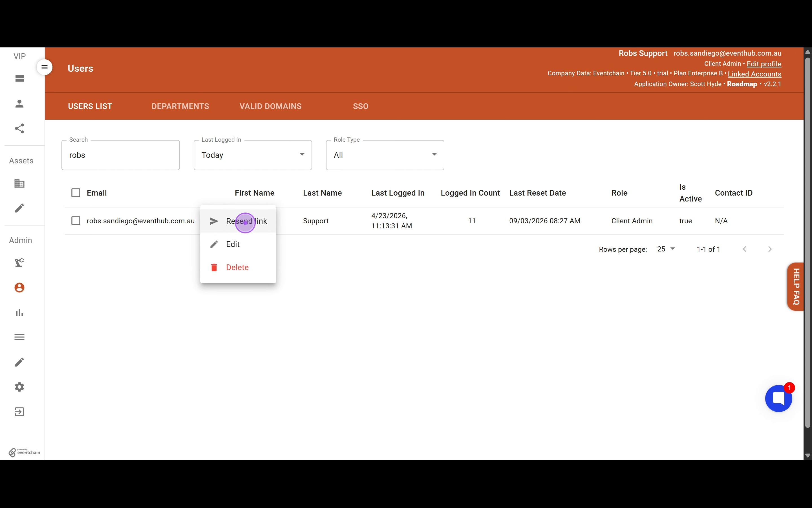Open the Rows per page dropdown
812x508 pixels.
666,249
